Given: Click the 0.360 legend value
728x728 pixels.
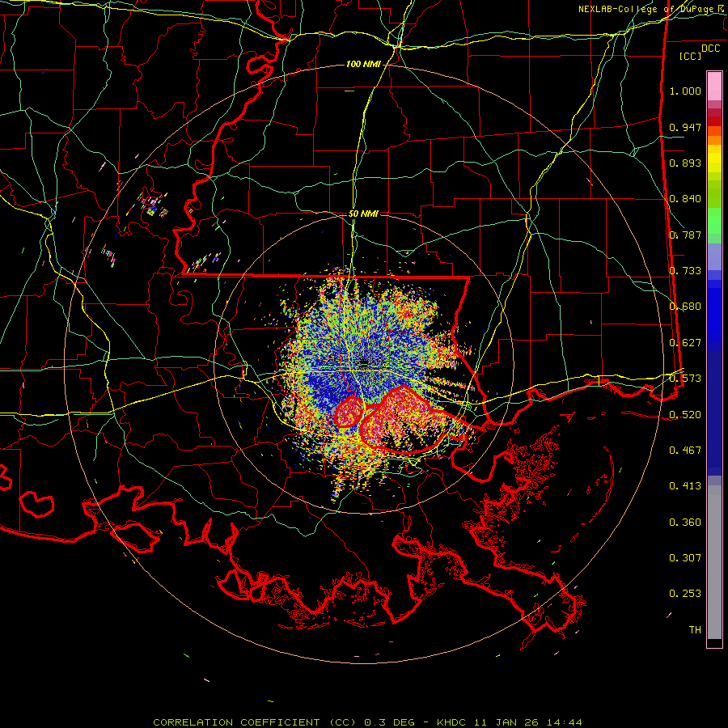Looking at the screenshot, I should tap(685, 523).
